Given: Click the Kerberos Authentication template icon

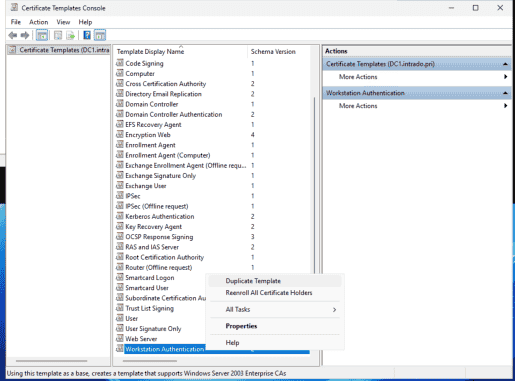Looking at the screenshot, I should (x=120, y=216).
